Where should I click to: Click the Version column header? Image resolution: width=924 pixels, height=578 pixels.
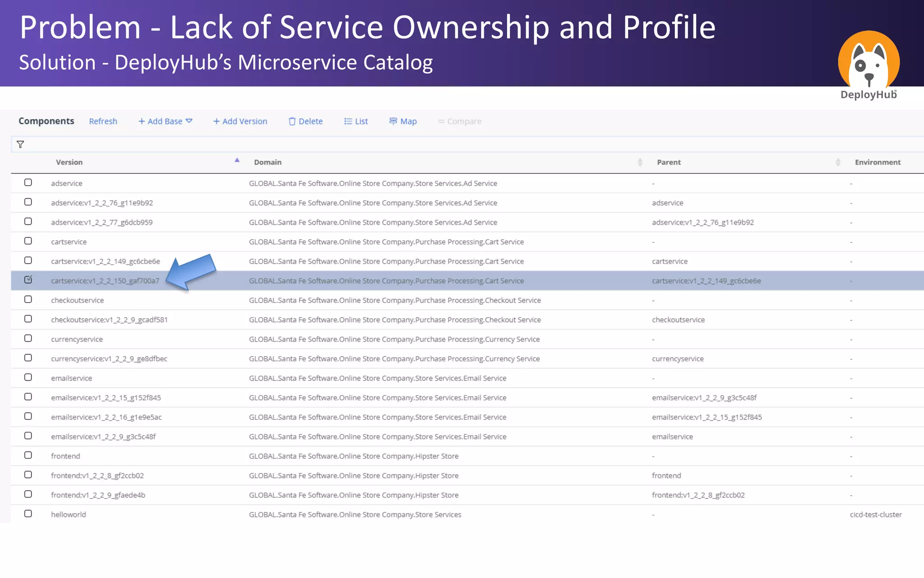pos(69,162)
